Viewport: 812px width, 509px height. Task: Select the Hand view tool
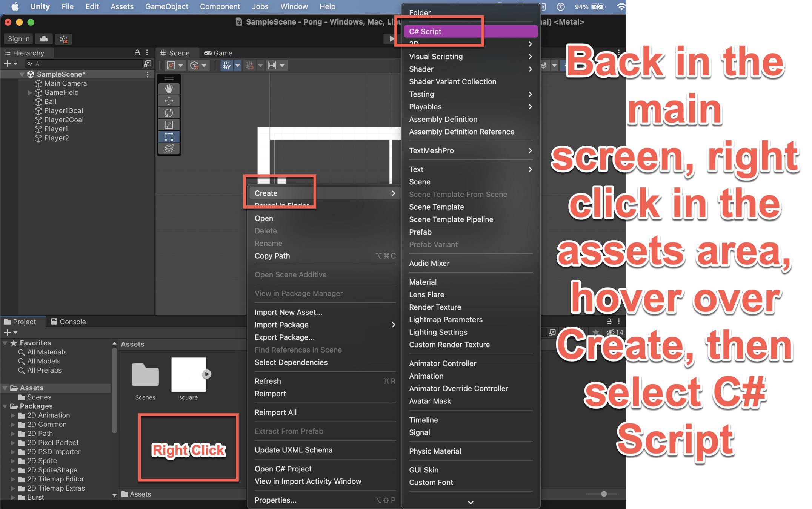[169, 89]
